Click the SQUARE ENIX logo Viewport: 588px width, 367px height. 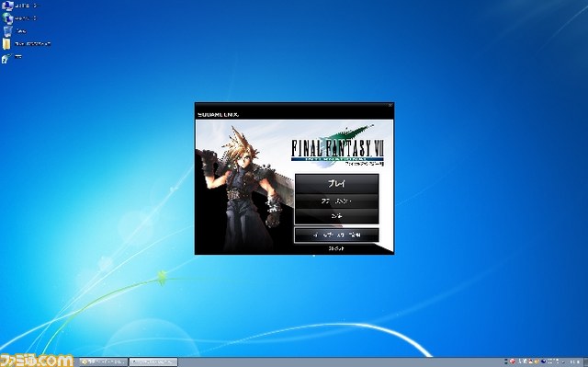click(x=218, y=114)
